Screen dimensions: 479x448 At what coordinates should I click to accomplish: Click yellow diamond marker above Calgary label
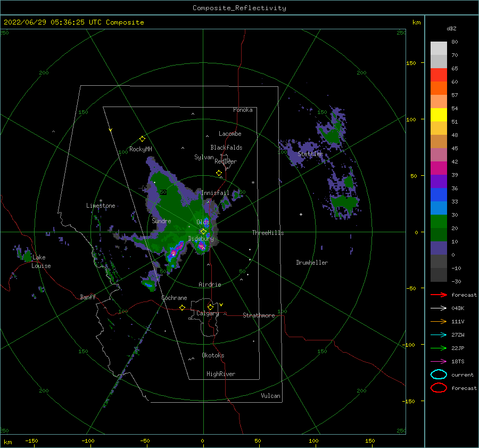click(x=210, y=307)
